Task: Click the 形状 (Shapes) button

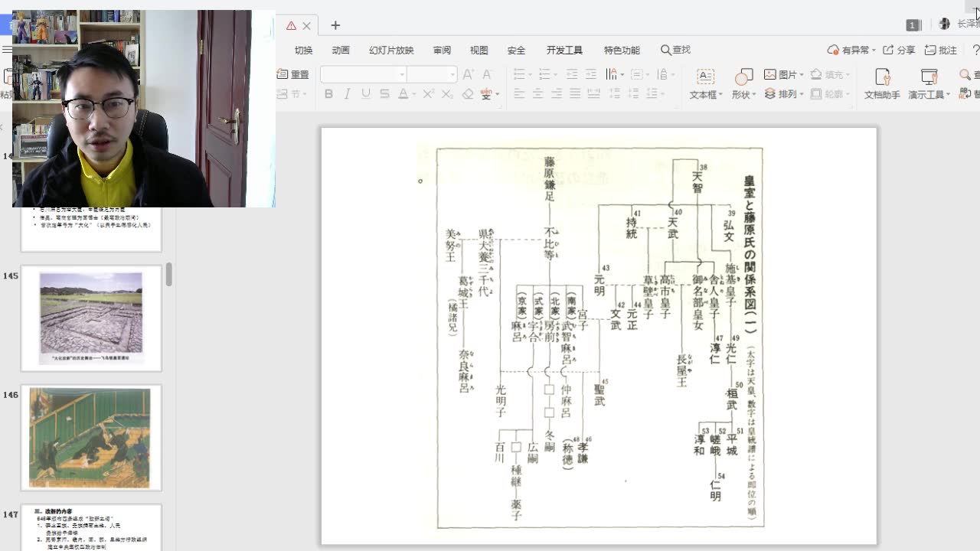Action: coord(743,84)
